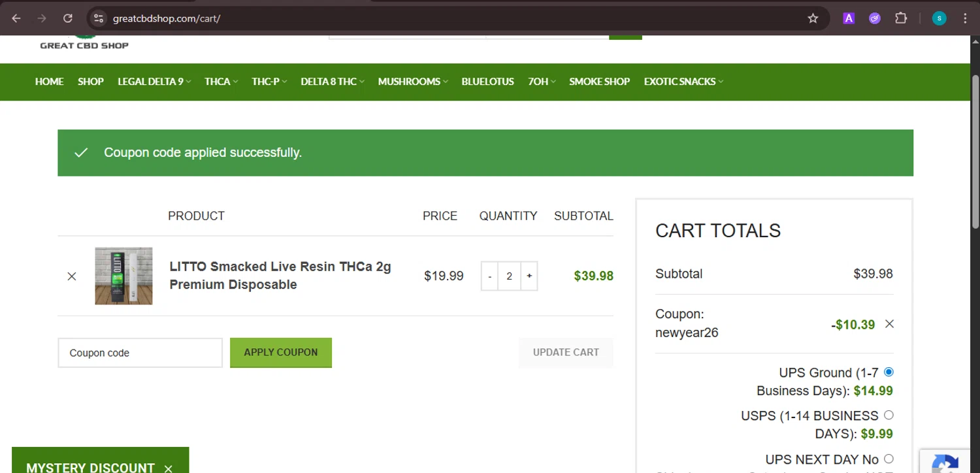Viewport: 980px width, 473px height.
Task: Click the Coupon code input field
Action: coord(140,353)
